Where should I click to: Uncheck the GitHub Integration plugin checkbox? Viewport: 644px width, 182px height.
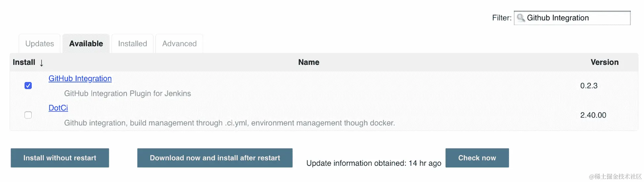click(x=28, y=86)
